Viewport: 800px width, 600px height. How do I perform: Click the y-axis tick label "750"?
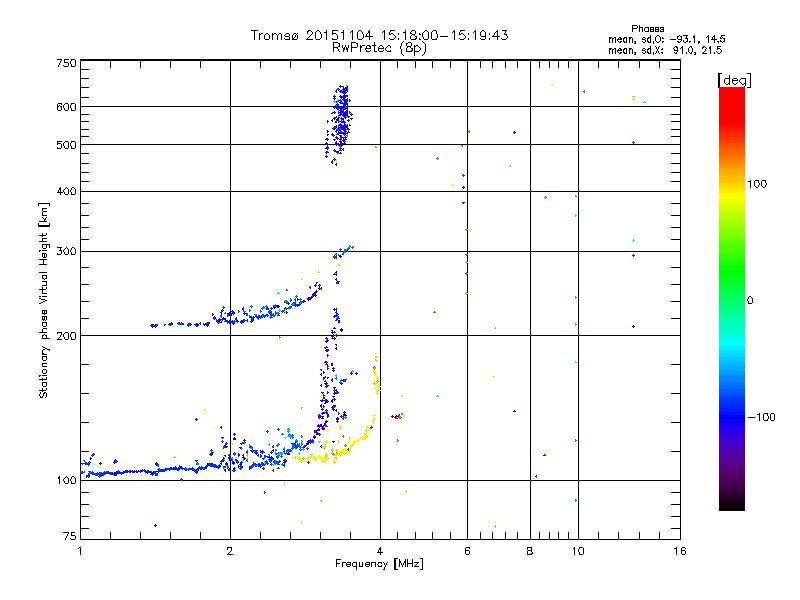coord(66,63)
